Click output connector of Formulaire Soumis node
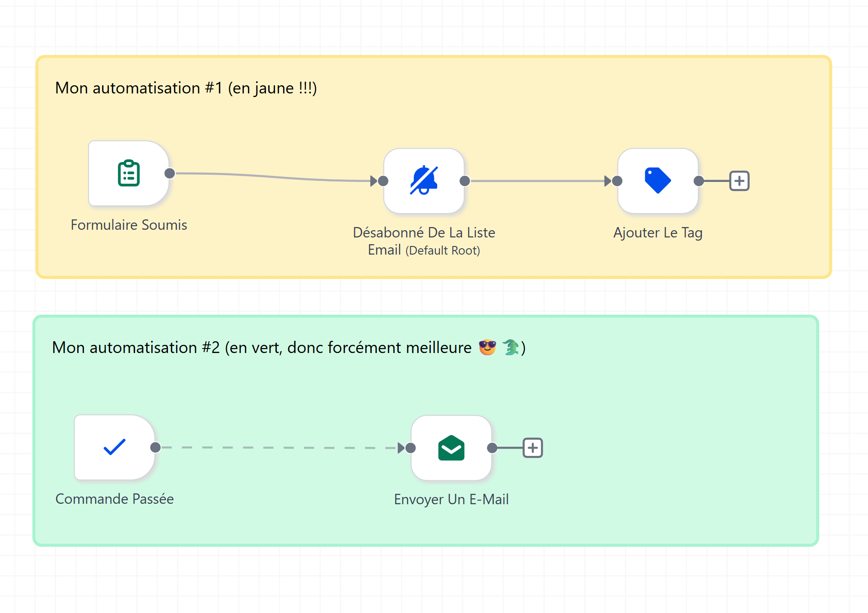 coord(170,173)
